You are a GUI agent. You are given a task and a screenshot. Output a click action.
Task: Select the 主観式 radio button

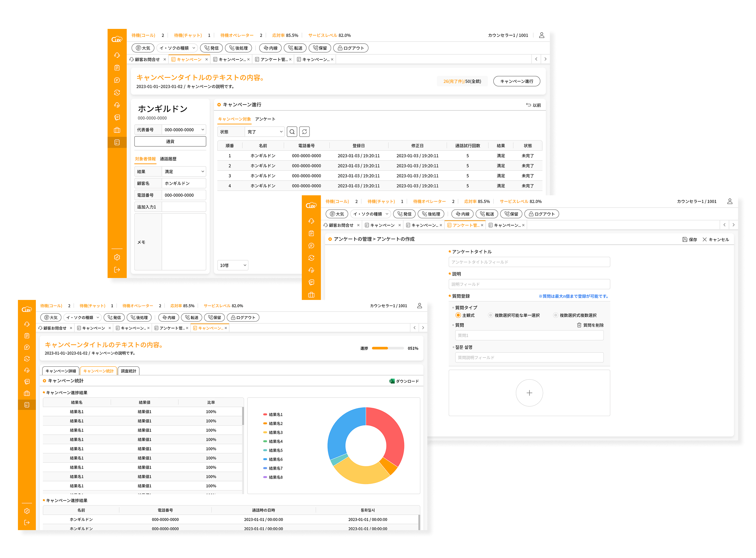pyautogui.click(x=458, y=315)
